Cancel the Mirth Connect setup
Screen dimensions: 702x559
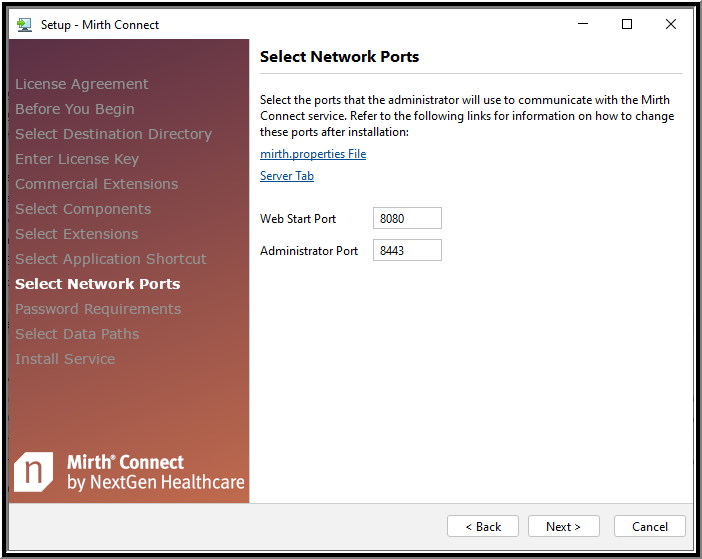[x=650, y=526]
